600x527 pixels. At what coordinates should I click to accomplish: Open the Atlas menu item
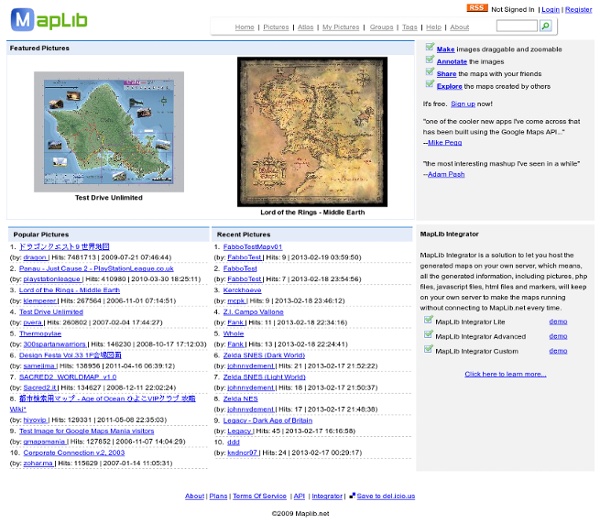pyautogui.click(x=305, y=27)
